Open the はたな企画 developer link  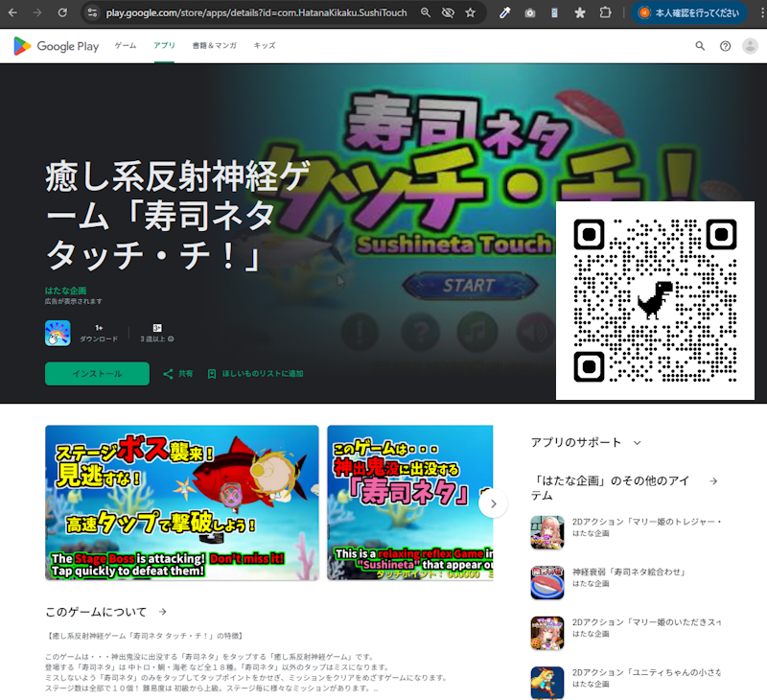click(x=65, y=291)
